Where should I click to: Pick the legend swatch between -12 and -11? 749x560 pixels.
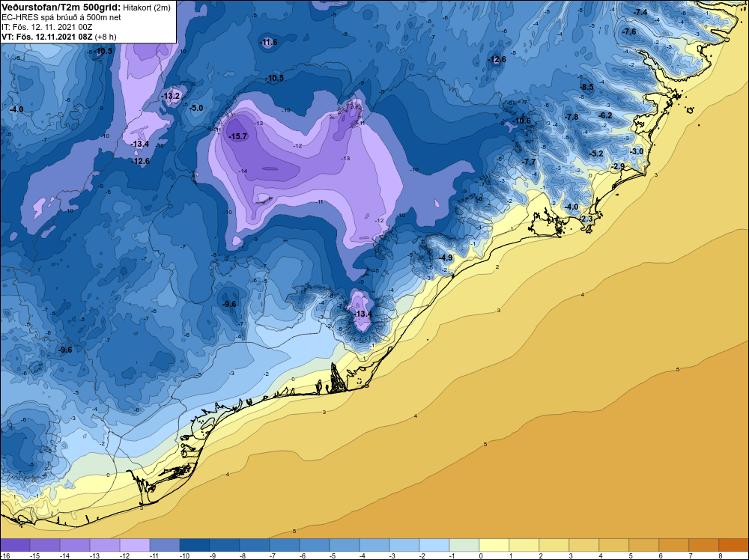click(135, 545)
